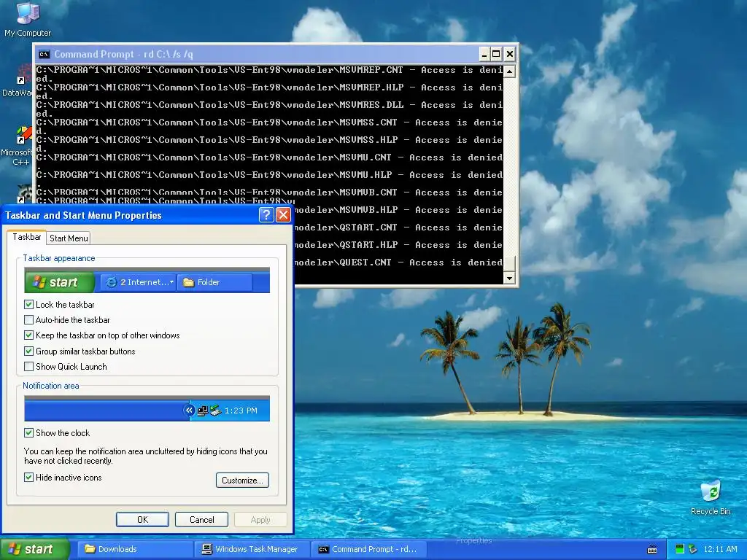747x560 pixels.
Task: Minimize the Command Prompt window
Action: click(484, 54)
